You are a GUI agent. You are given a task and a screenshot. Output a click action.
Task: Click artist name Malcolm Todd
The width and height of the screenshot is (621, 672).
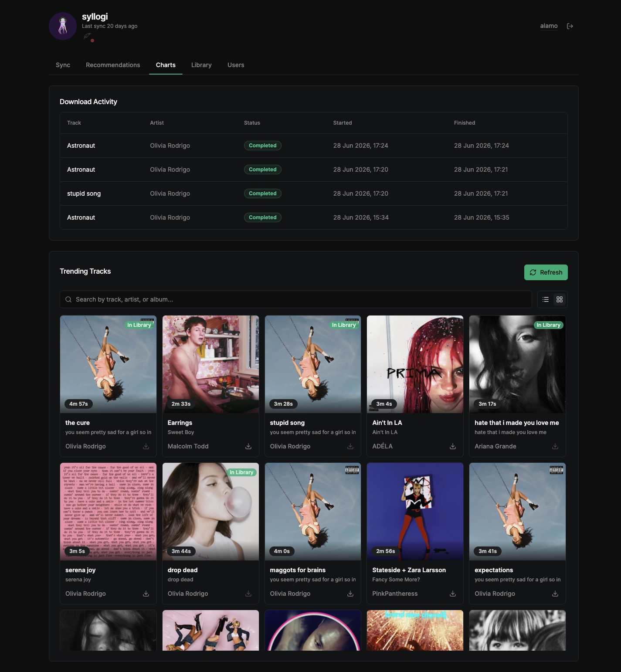tap(188, 446)
